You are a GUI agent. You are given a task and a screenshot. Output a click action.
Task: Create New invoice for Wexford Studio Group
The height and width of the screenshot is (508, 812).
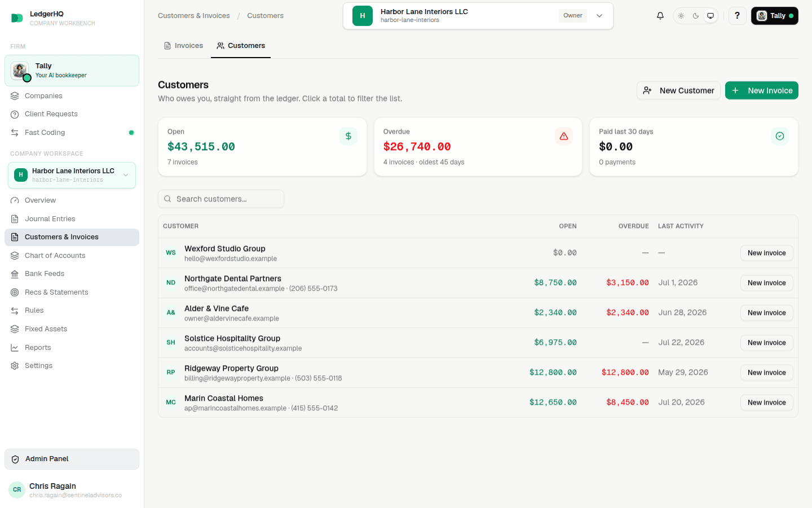click(x=766, y=253)
